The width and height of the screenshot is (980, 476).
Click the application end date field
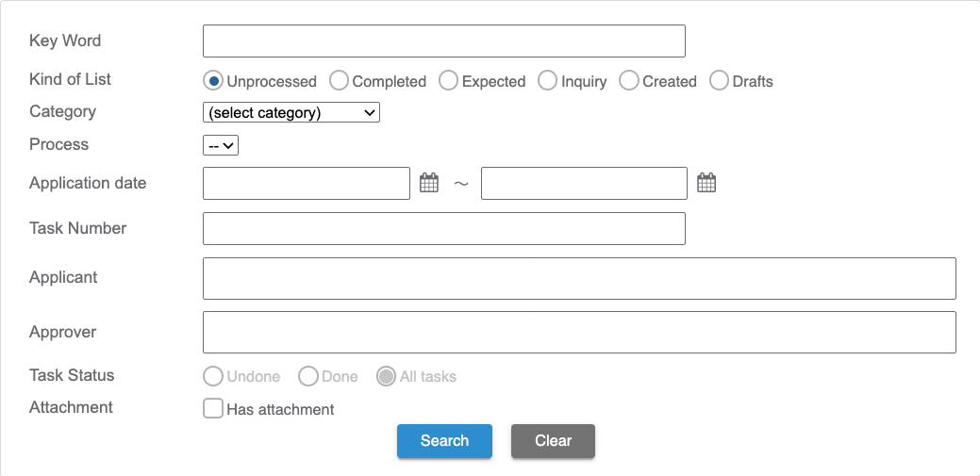(585, 184)
